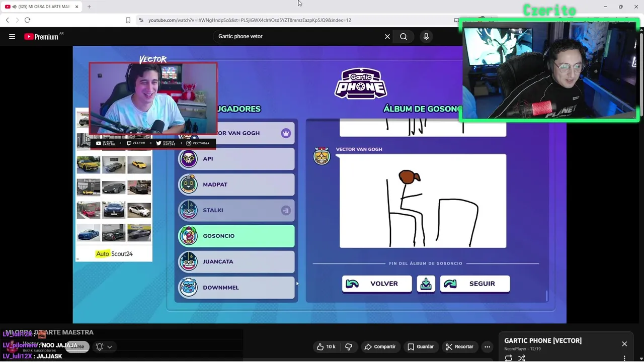Viewport: 644px width, 362px height.
Task: Click Czerito's green-framed webcam
Action: (549, 70)
